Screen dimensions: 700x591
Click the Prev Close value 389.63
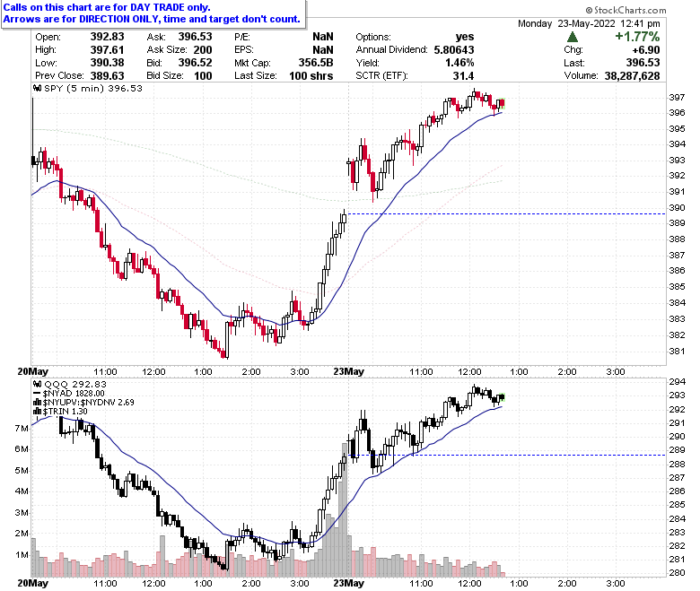tap(107, 76)
